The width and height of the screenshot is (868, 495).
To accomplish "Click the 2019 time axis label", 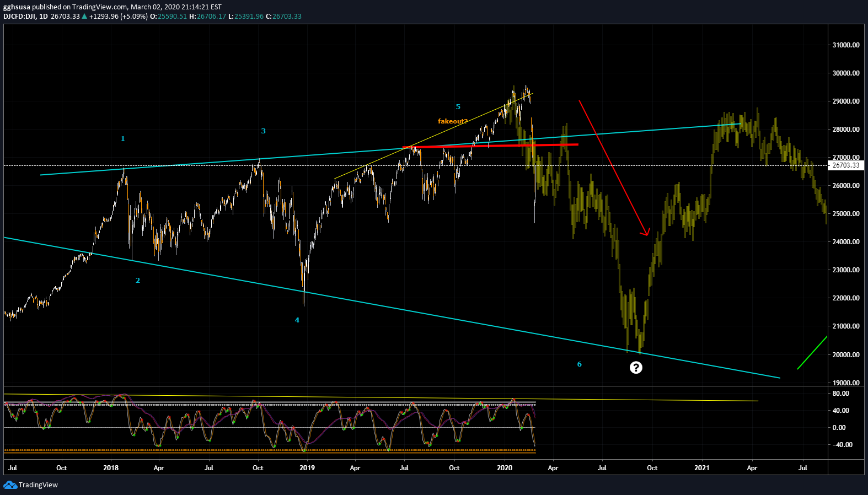I will 307,468.
